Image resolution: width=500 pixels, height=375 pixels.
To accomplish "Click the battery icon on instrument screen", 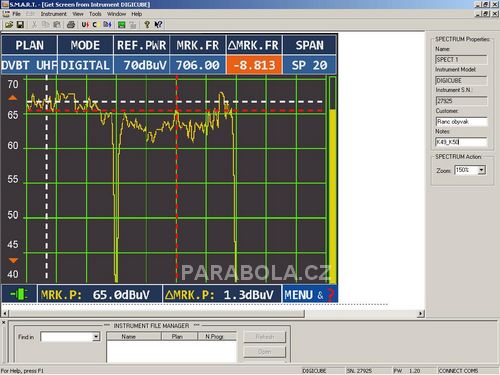I will (19, 294).
